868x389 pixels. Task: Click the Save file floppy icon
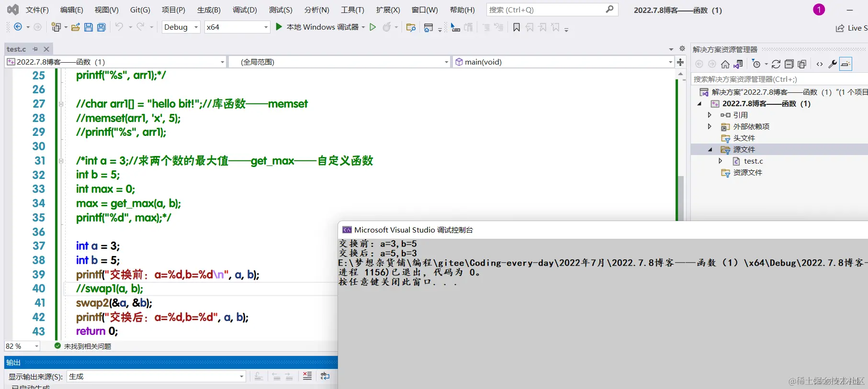coord(89,27)
